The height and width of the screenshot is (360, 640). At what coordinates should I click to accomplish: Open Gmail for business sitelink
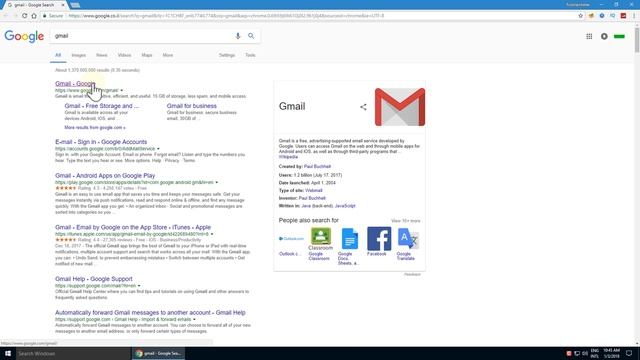(x=191, y=106)
